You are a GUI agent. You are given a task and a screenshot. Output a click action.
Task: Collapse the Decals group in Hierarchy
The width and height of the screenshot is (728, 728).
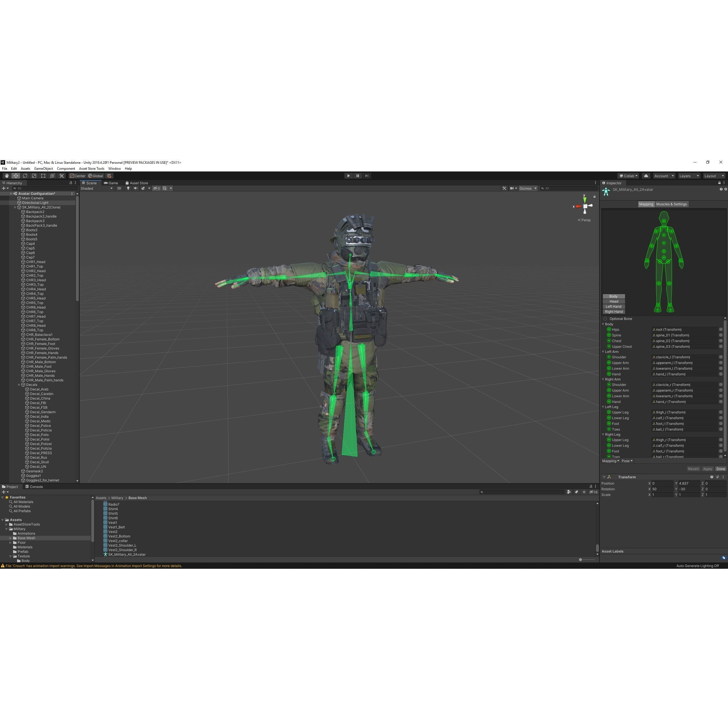19,385
